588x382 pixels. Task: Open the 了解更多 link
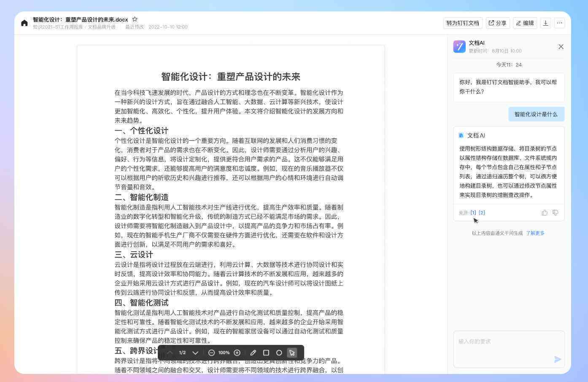click(535, 233)
